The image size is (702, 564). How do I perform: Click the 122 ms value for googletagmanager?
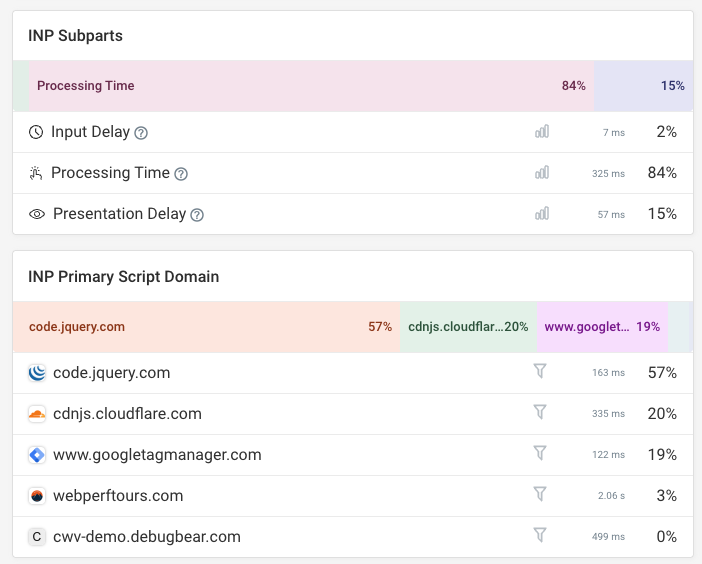(608, 455)
